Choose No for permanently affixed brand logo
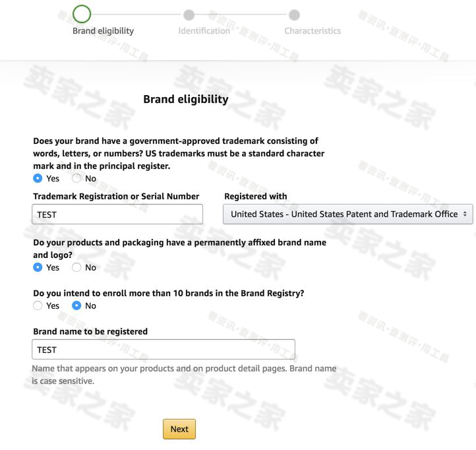The image size is (476, 450). [x=76, y=267]
